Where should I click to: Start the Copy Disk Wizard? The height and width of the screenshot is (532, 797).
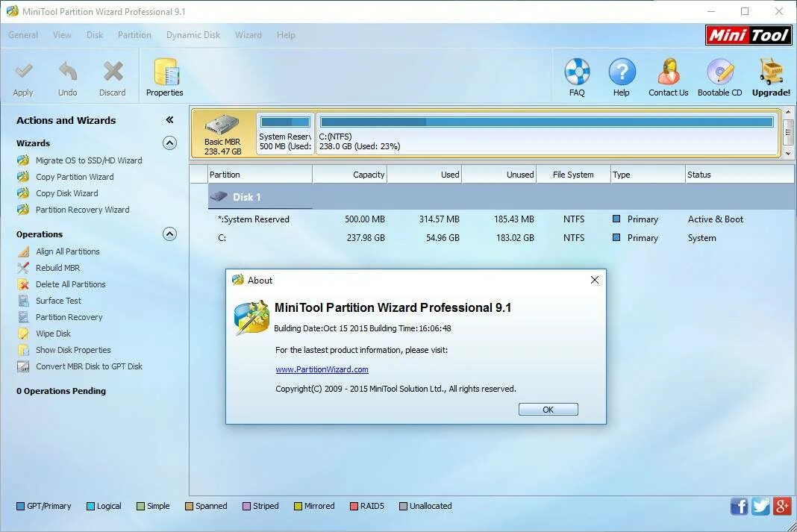pyautogui.click(x=66, y=193)
